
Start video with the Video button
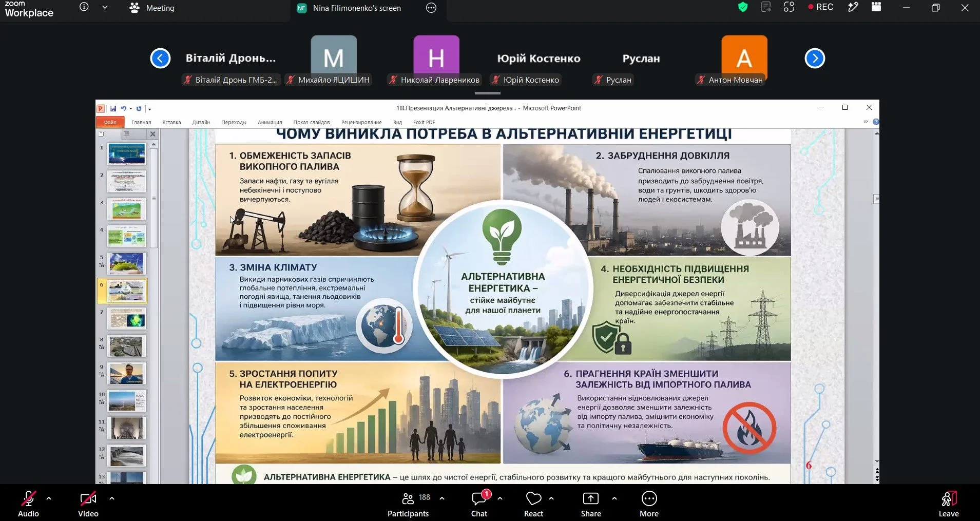[x=88, y=504]
